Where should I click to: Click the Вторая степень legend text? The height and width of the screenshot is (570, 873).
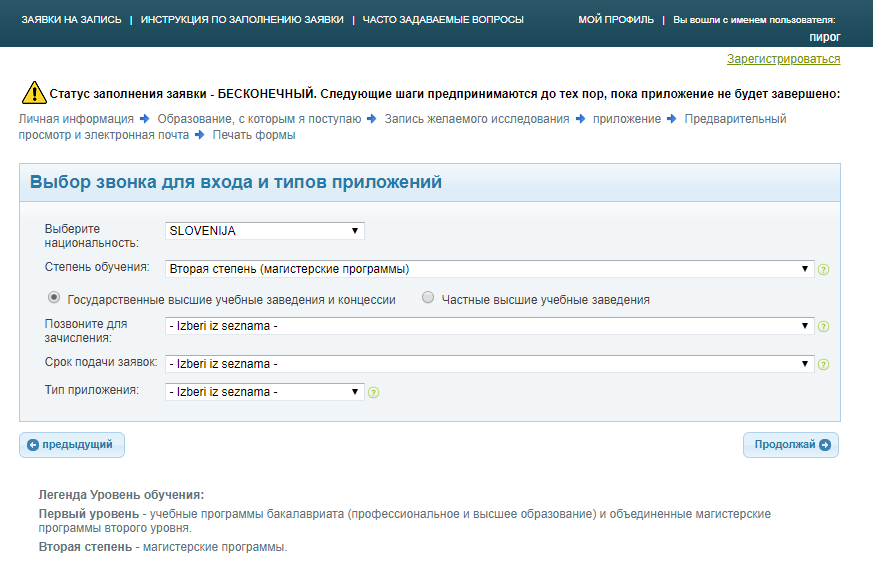[x=85, y=547]
